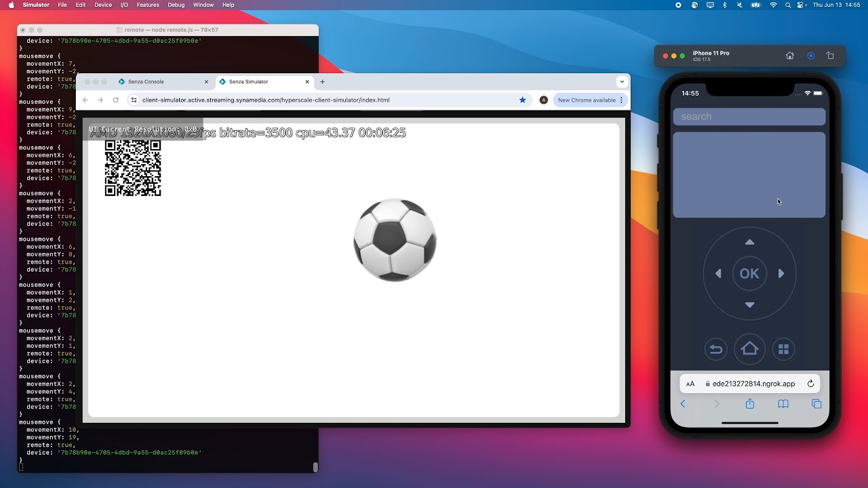Click the terminal scrollbar

point(315,467)
